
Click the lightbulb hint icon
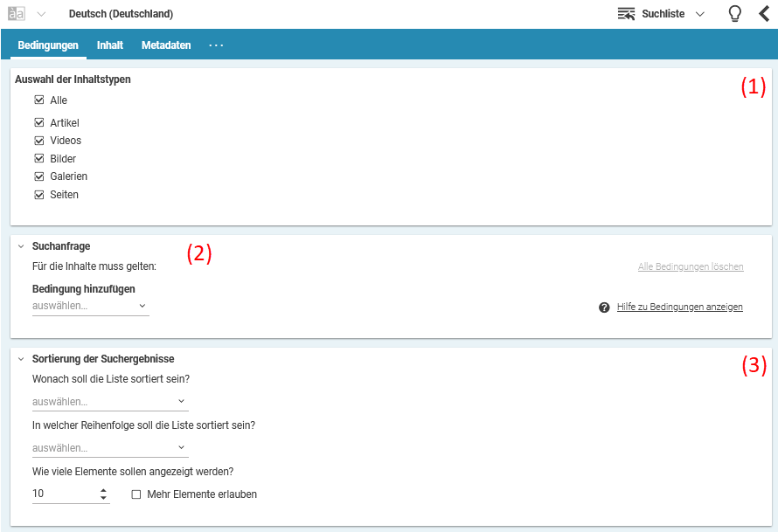coord(735,13)
